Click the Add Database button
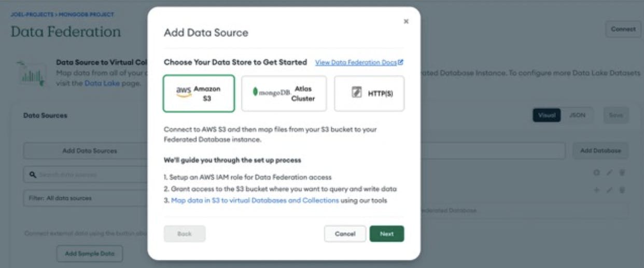 600,151
